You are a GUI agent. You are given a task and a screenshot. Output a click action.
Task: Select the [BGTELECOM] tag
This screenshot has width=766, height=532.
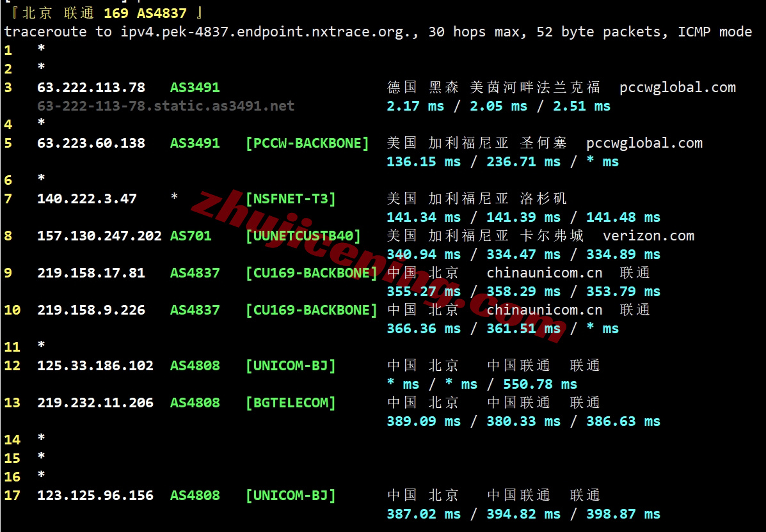[x=291, y=403]
